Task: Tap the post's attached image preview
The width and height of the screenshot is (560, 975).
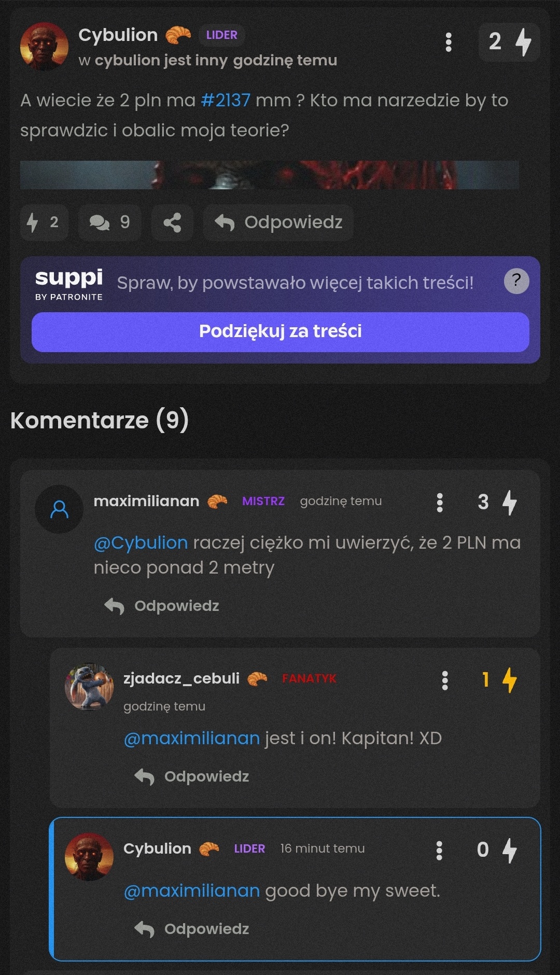Action: coord(269,175)
